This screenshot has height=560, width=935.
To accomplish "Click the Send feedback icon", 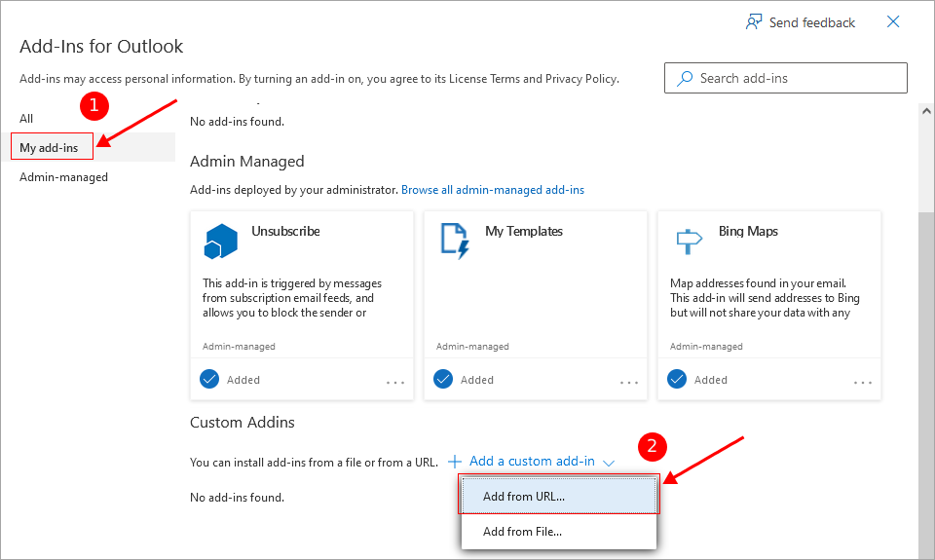I will coord(754,22).
